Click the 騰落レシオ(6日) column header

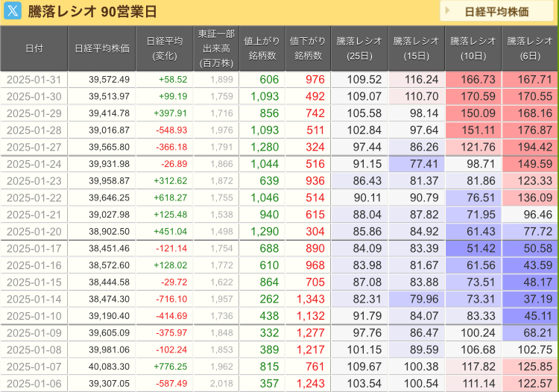530,48
